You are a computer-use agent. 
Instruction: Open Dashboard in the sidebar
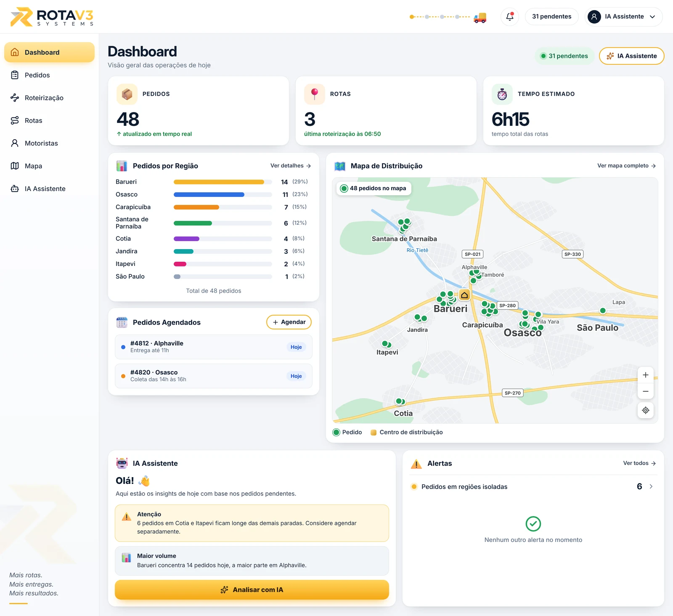(49, 52)
